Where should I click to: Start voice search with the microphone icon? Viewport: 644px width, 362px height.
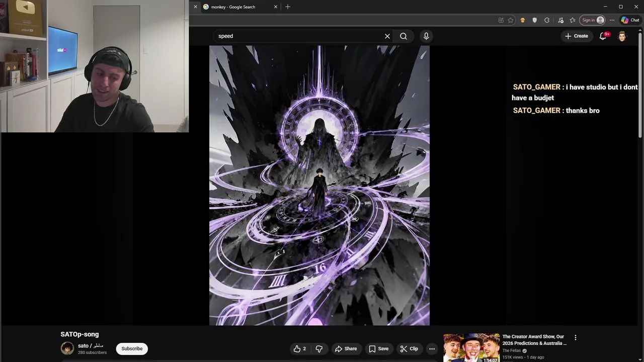point(426,36)
